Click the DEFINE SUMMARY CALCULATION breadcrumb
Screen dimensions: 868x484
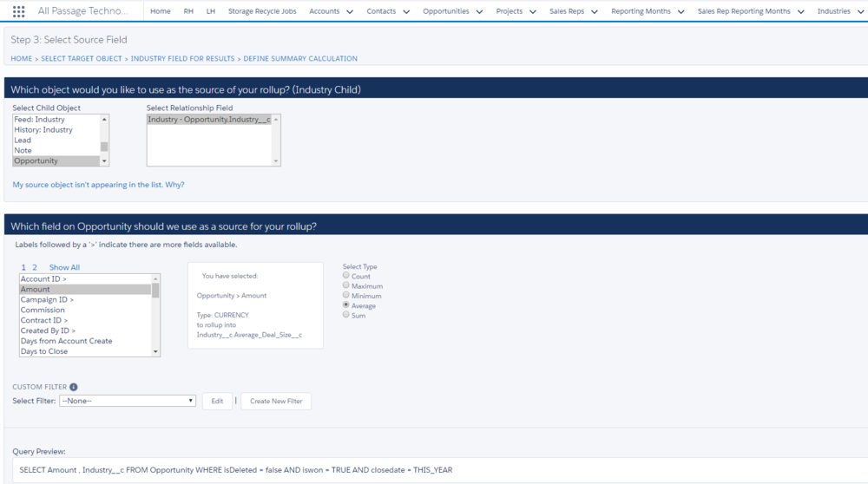[300, 59]
